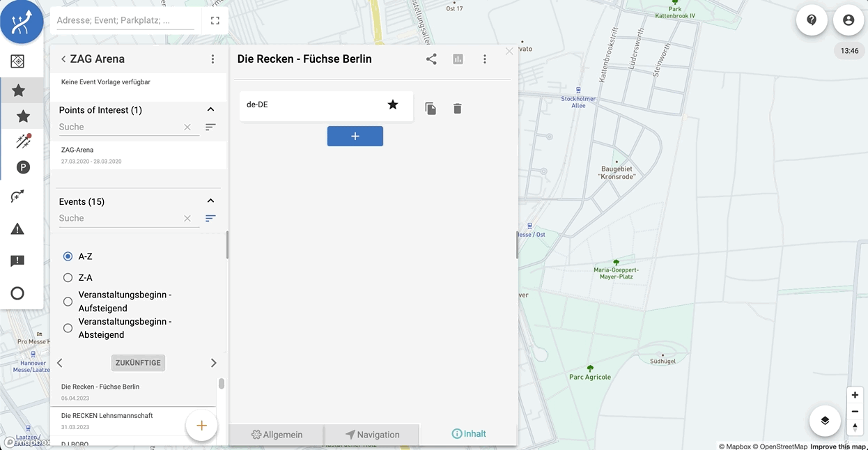Focus the Points of Interest search input
This screenshot has height=450, width=868.
tap(120, 127)
